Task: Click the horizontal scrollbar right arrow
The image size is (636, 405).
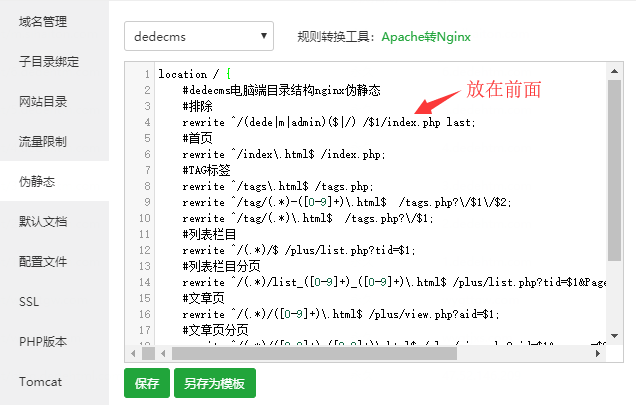Action: tap(598, 353)
